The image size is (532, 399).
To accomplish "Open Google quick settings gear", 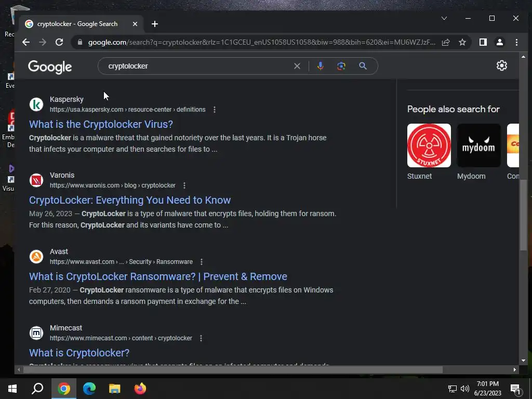I will tap(502, 65).
